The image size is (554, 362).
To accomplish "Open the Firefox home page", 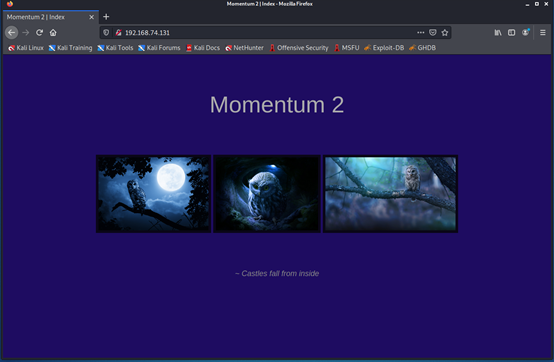I will 53,32.
